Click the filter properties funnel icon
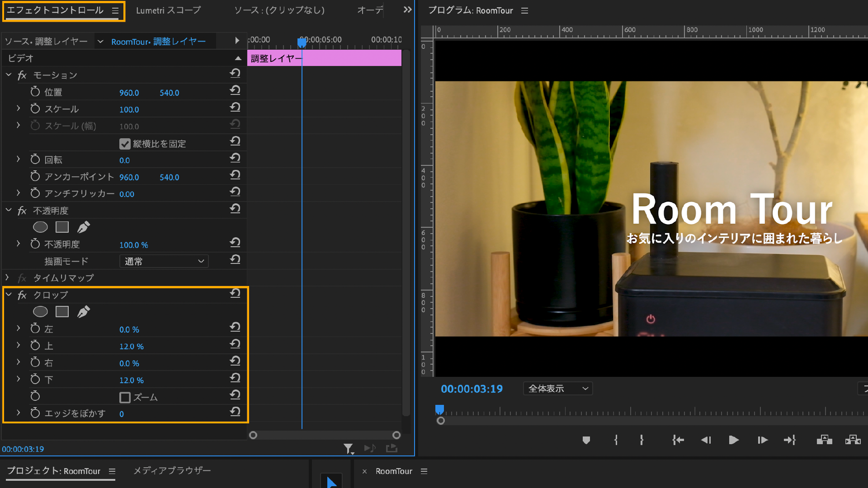 [348, 448]
